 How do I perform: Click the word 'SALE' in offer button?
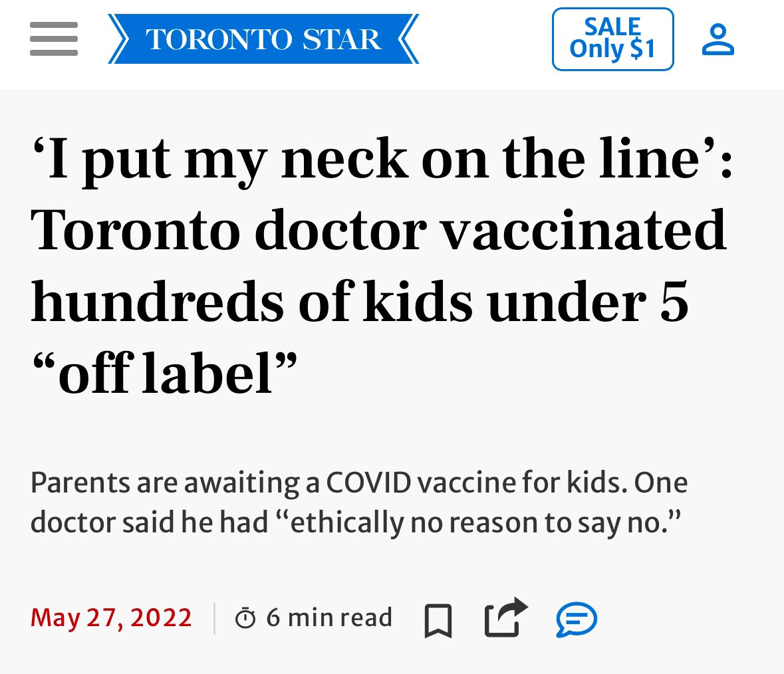[612, 27]
